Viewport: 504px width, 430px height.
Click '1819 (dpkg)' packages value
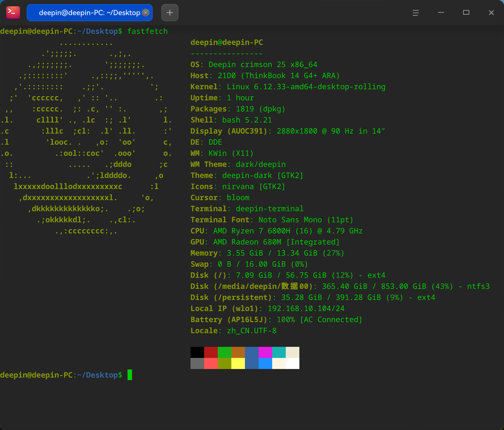261,109
